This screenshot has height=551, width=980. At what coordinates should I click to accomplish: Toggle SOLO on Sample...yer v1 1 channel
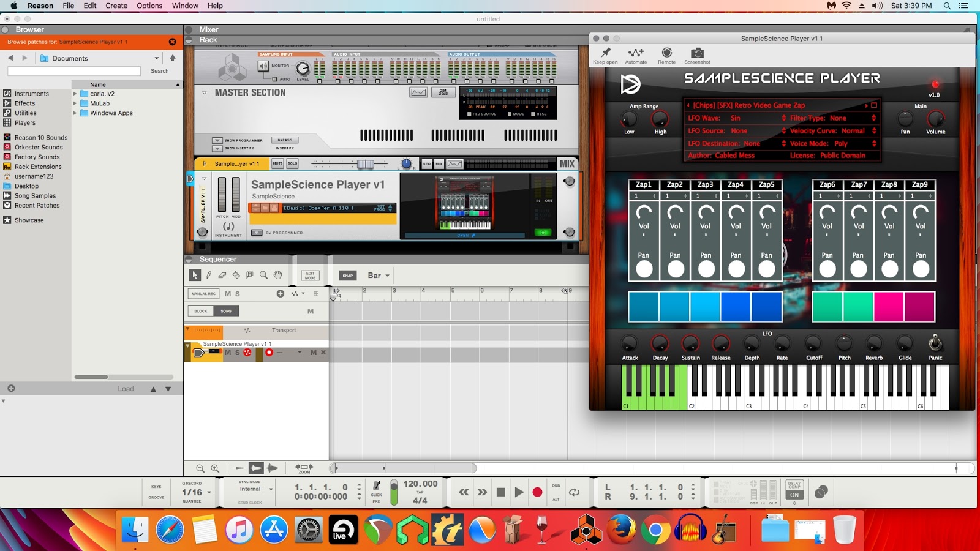292,163
